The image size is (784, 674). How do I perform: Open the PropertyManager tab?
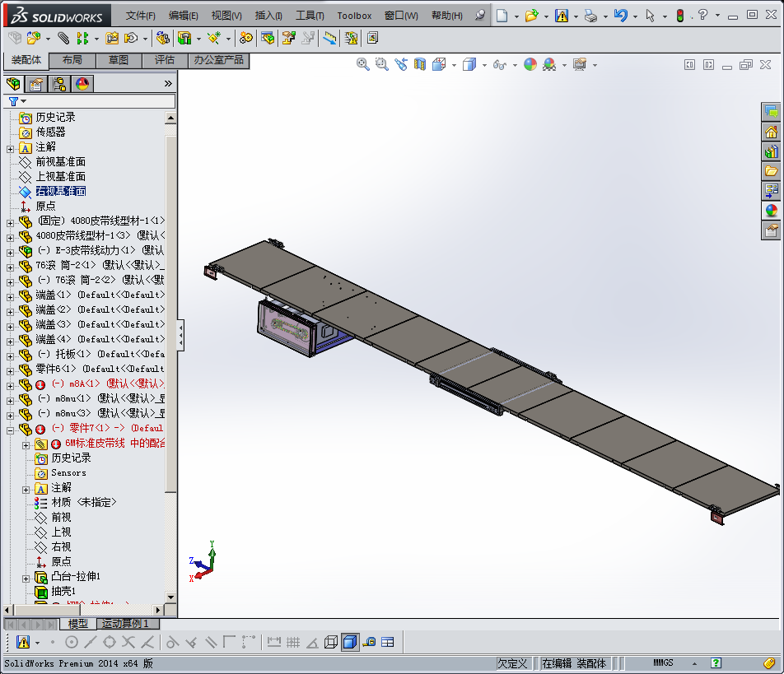coord(36,83)
